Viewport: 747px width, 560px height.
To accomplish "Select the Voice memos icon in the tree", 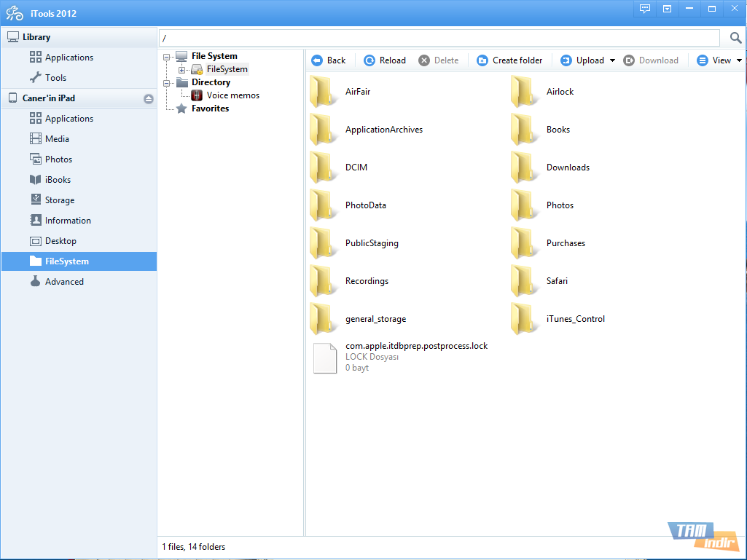I will 195,95.
